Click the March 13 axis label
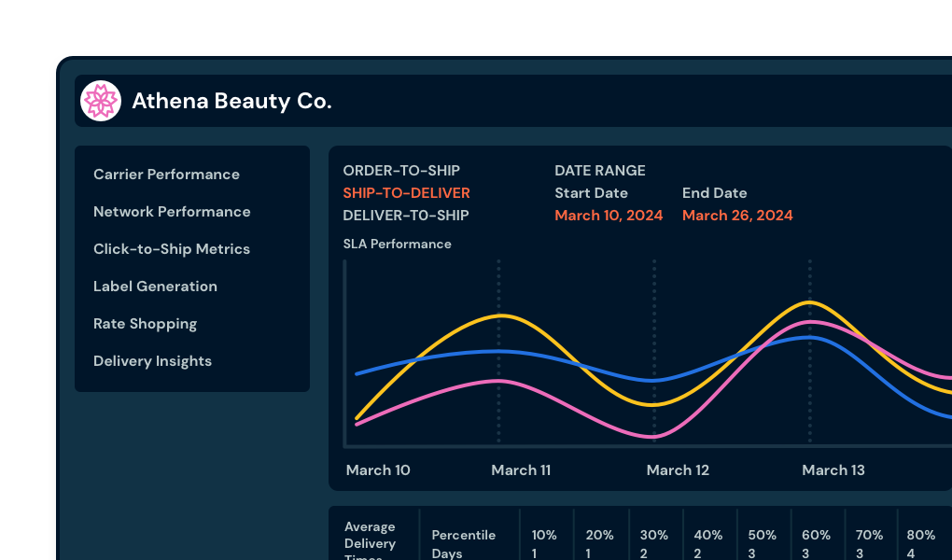This screenshot has height=560, width=952. (833, 470)
